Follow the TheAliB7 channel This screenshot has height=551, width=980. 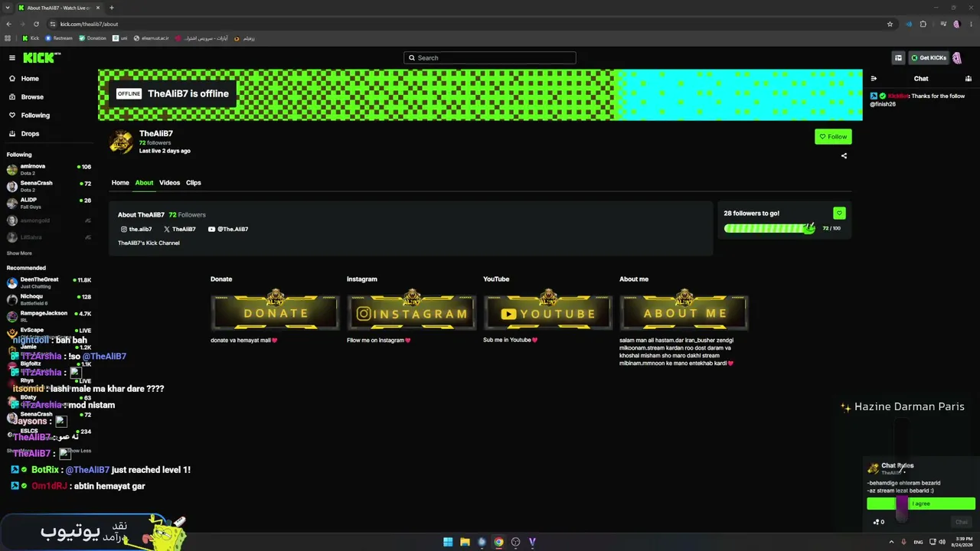tap(833, 136)
